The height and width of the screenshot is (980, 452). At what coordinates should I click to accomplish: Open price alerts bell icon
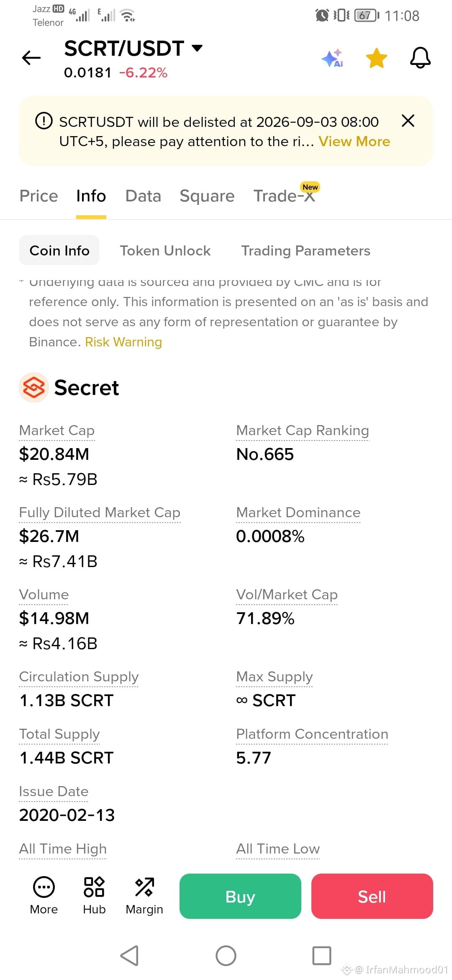[x=420, y=58]
